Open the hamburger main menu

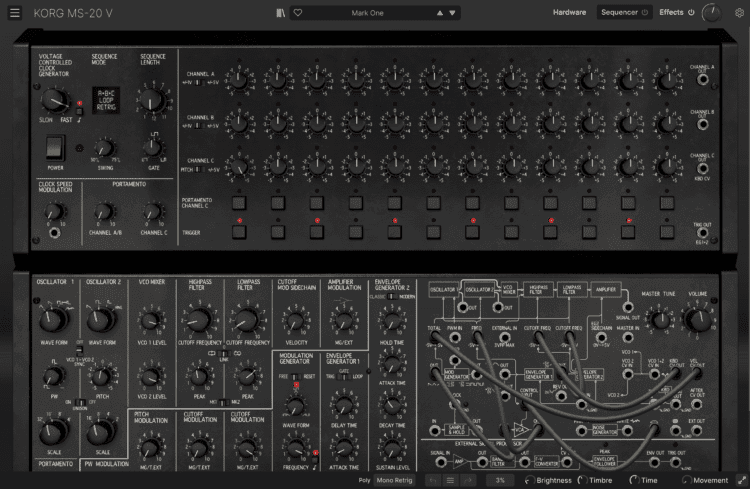click(x=15, y=13)
